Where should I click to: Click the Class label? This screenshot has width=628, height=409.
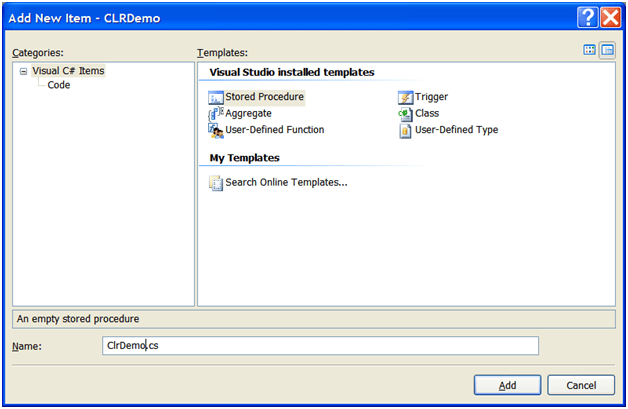coord(427,113)
